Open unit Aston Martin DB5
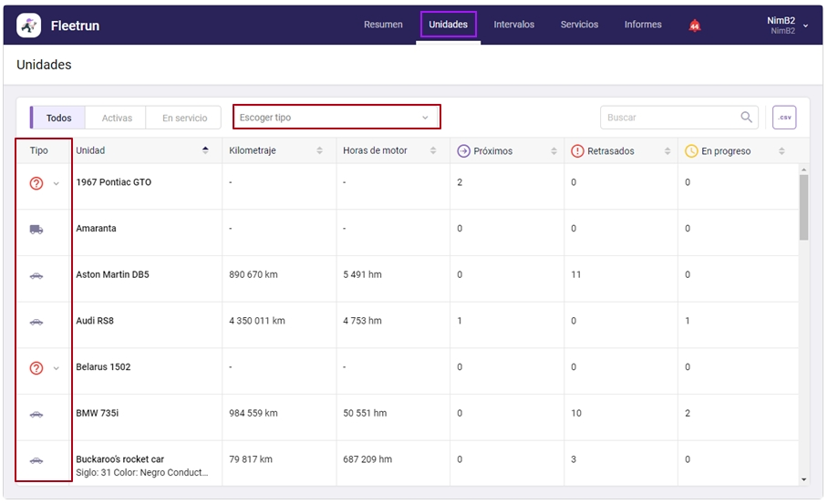This screenshot has width=828, height=504. tap(112, 274)
